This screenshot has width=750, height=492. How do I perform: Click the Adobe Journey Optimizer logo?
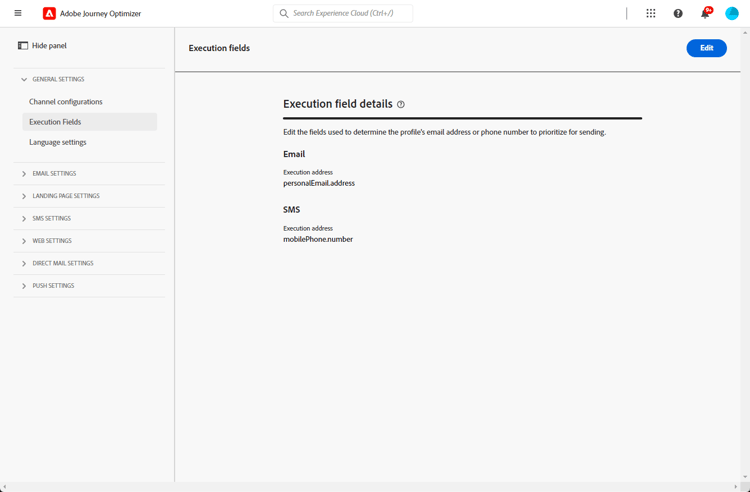[49, 14]
